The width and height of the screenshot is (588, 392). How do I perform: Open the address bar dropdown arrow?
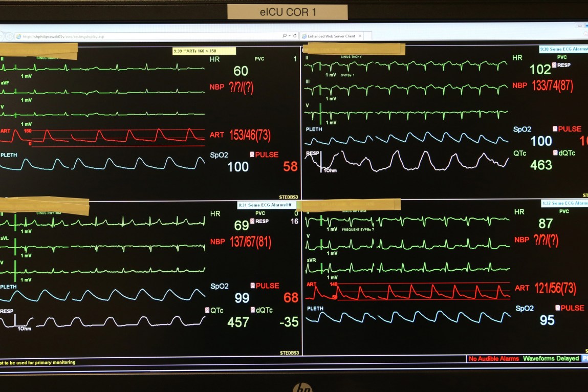point(290,36)
